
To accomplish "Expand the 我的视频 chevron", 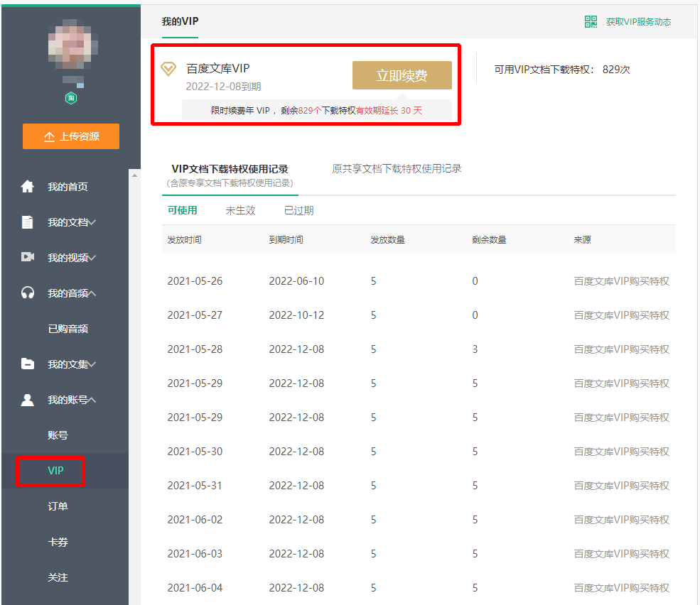I will (x=92, y=258).
